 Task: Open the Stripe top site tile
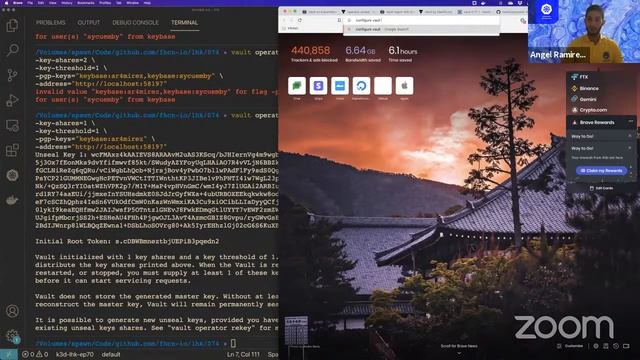tap(318, 86)
